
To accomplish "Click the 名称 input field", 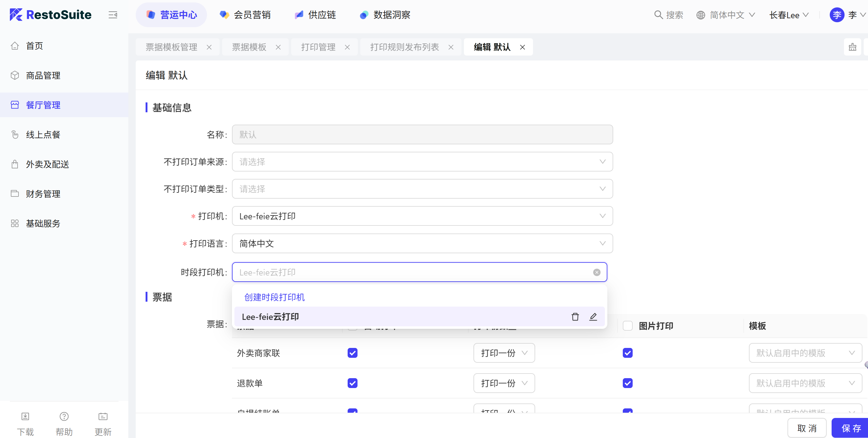I will coord(422,134).
